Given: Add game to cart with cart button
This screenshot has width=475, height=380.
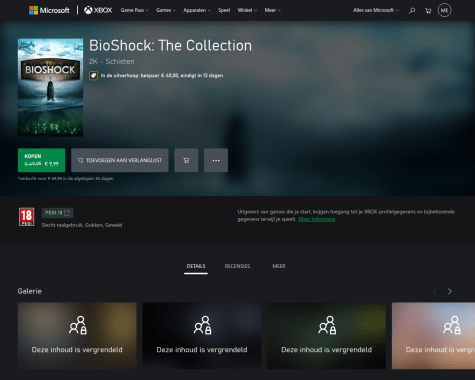Looking at the screenshot, I should click(186, 160).
